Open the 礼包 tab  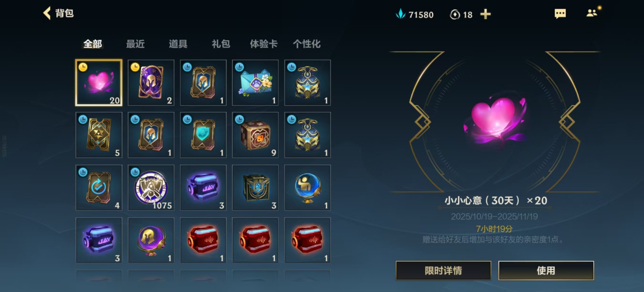click(221, 44)
